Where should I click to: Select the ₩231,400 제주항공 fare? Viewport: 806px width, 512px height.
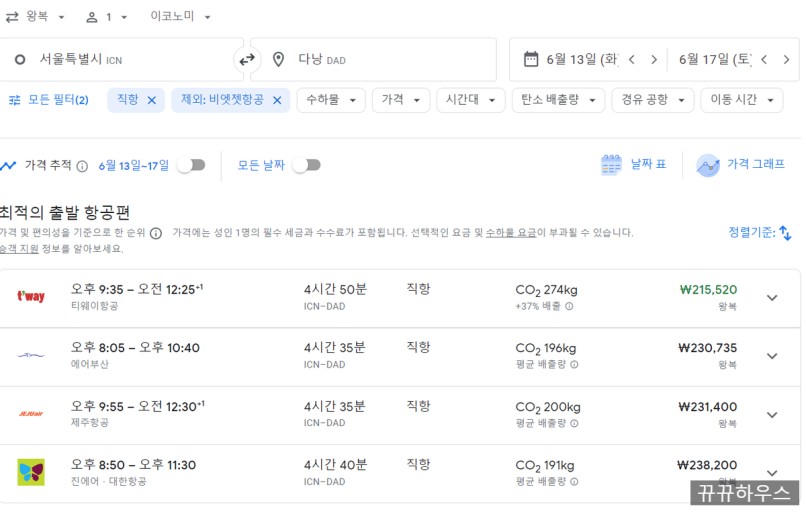click(707, 407)
